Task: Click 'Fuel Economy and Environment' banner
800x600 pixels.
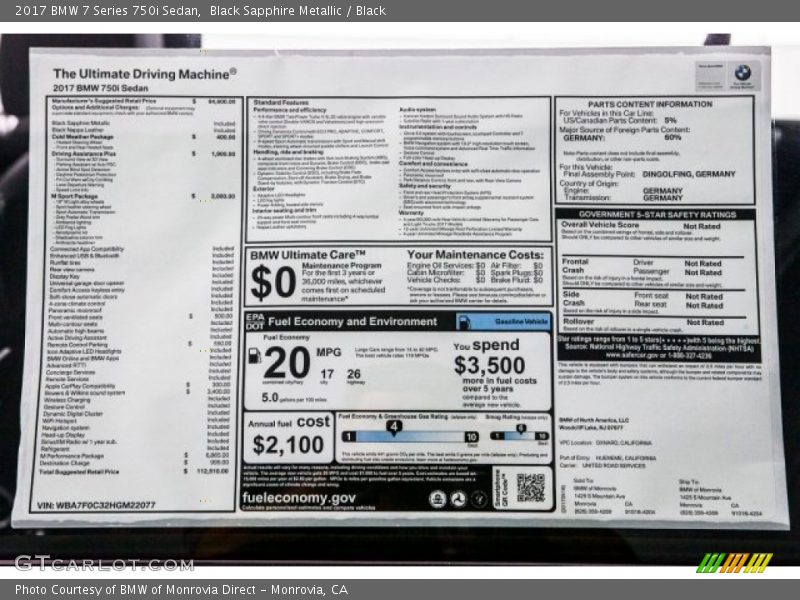Action: [352, 321]
